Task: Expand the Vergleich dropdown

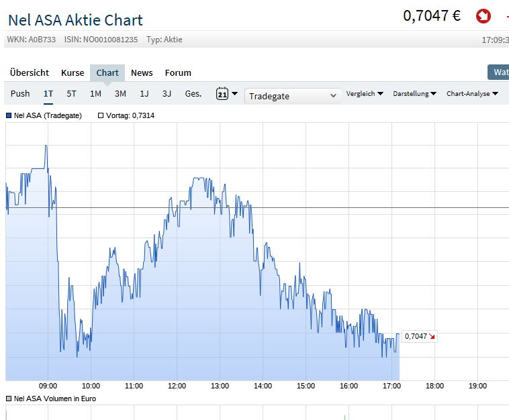Action: (365, 94)
